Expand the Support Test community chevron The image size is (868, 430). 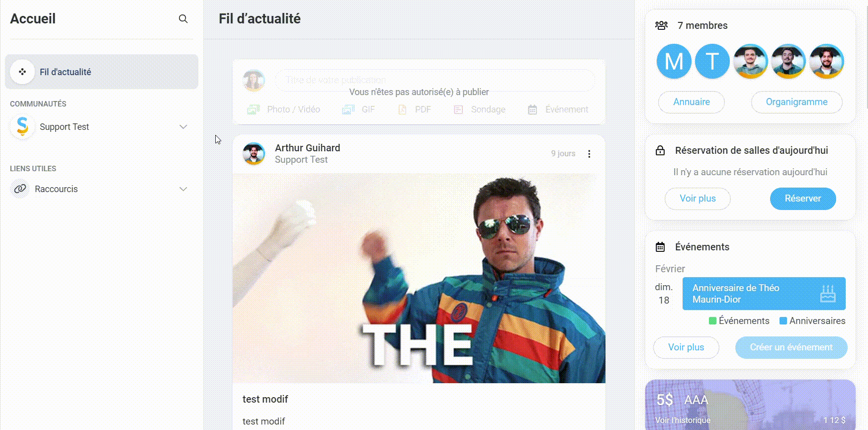tap(183, 127)
